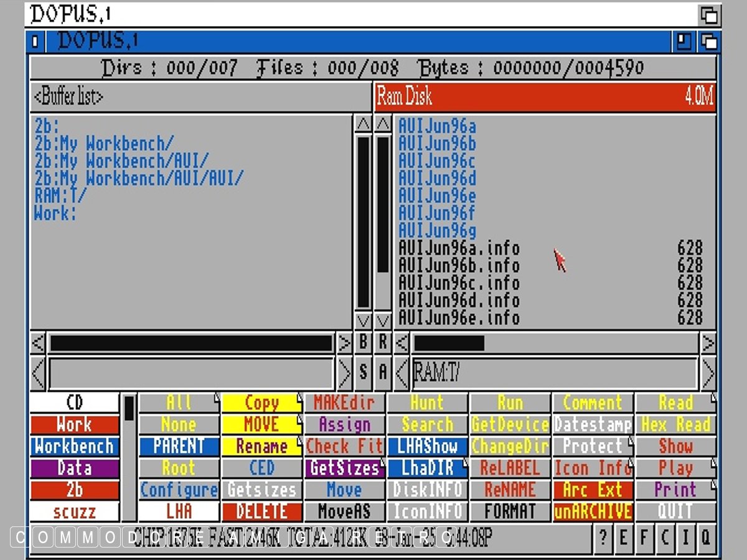Viewport: 747px width, 560px height.
Task: Click right arrow beside the RAM:T/ path field
Action: pos(708,373)
